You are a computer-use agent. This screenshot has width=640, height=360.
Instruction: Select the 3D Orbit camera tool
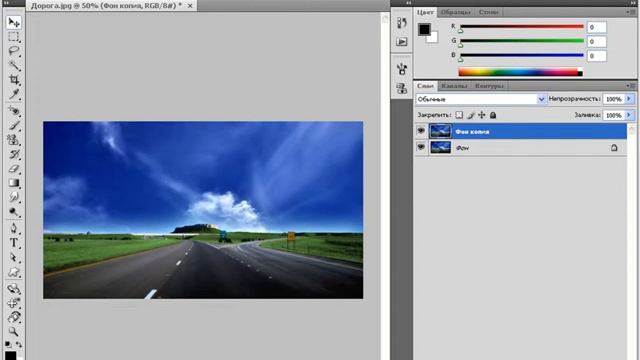tap(14, 303)
